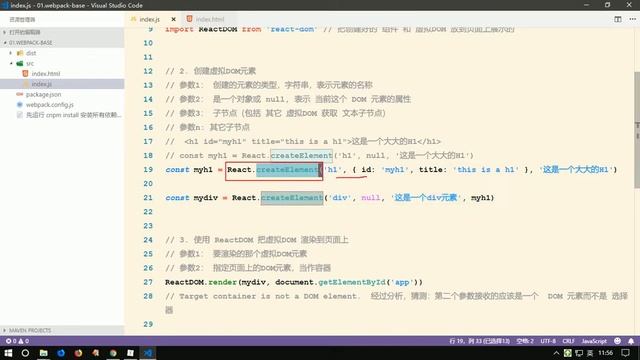Click line number 19 in gutter
The height and width of the screenshot is (360, 640).
click(148, 170)
